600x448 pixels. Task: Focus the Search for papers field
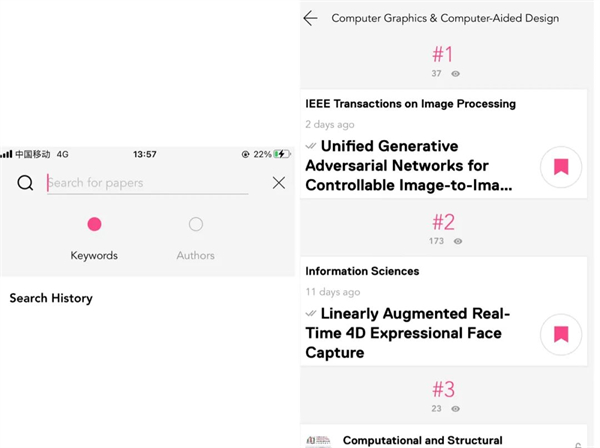[147, 183]
